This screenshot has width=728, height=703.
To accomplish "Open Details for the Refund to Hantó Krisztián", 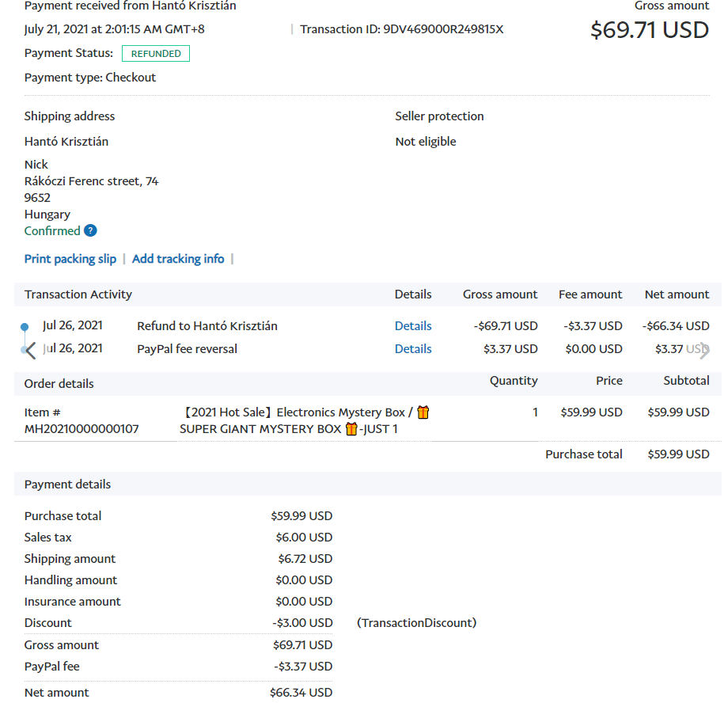I will coord(413,326).
